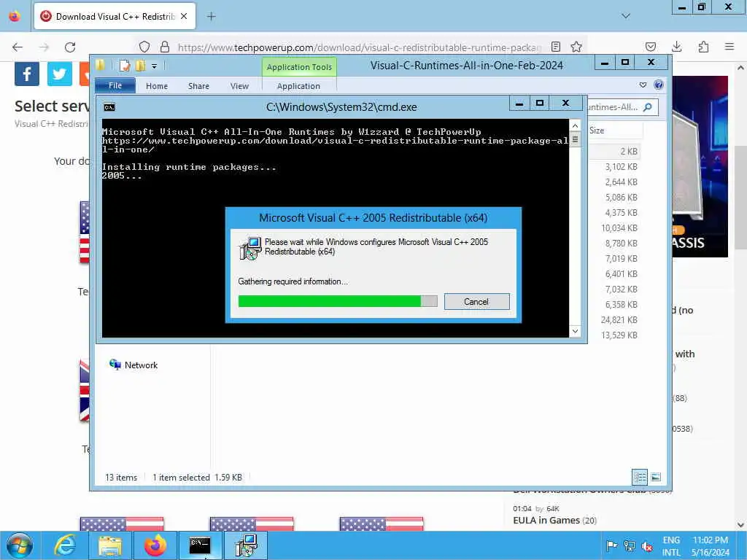The image size is (747, 560).
Task: Select the Download Visual C++ browser tab
Action: point(115,16)
